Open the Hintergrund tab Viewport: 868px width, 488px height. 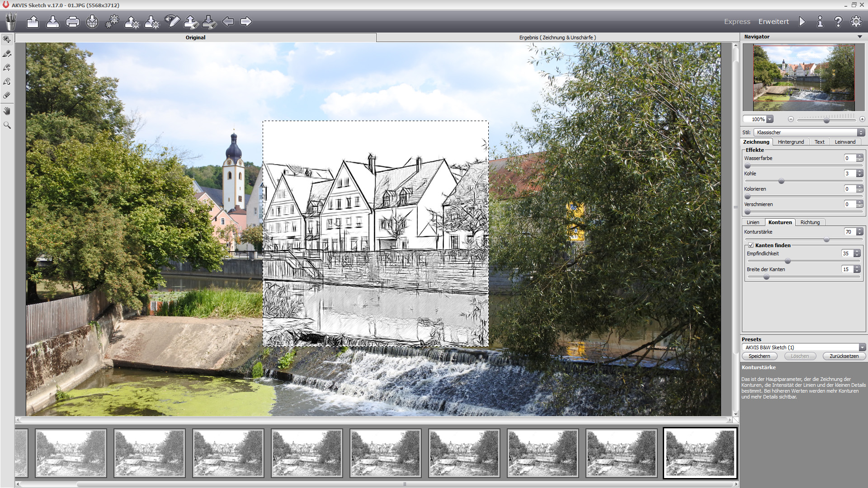tap(791, 142)
